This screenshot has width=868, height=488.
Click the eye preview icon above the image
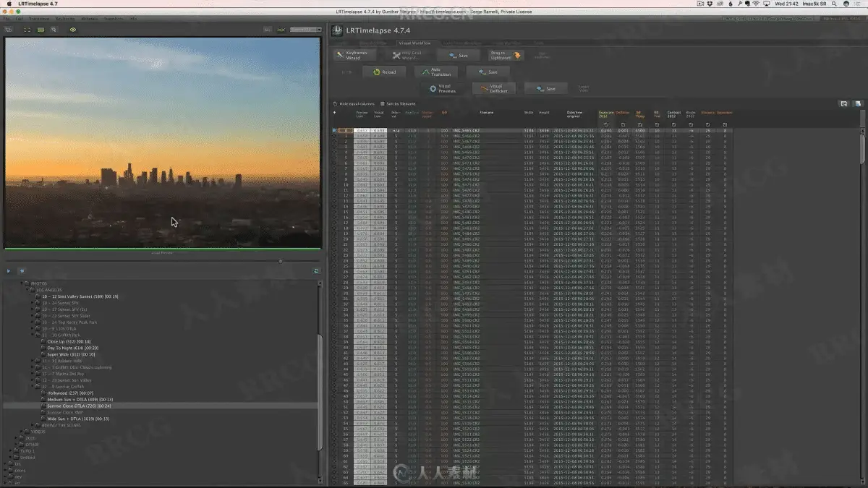(73, 30)
